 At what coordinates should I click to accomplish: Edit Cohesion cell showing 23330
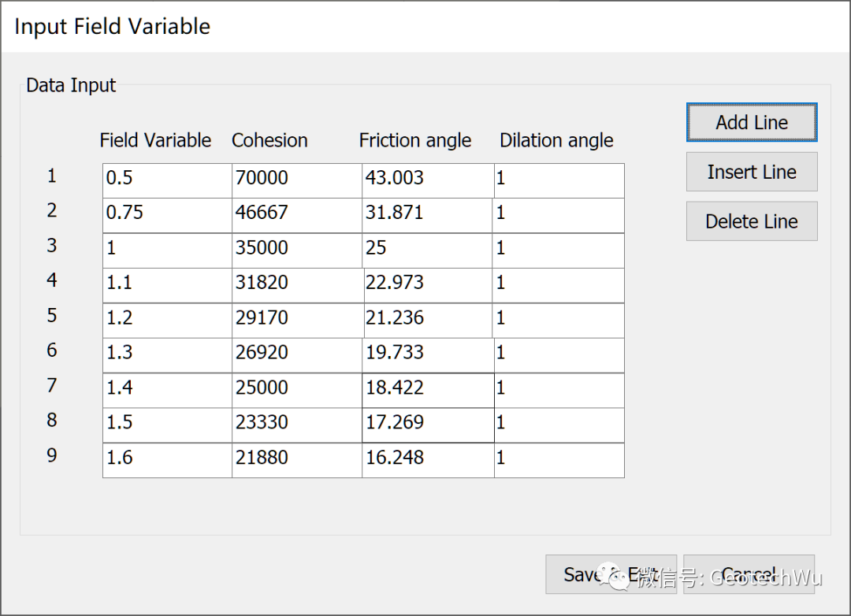pyautogui.click(x=297, y=425)
